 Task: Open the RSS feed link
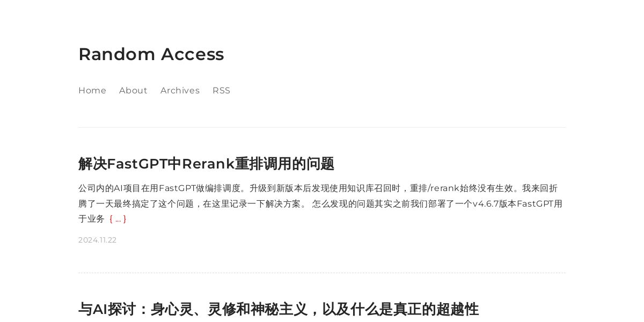(x=221, y=90)
